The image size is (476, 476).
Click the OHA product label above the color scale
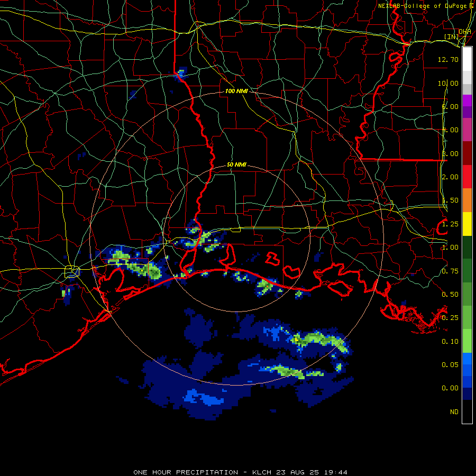(x=464, y=32)
